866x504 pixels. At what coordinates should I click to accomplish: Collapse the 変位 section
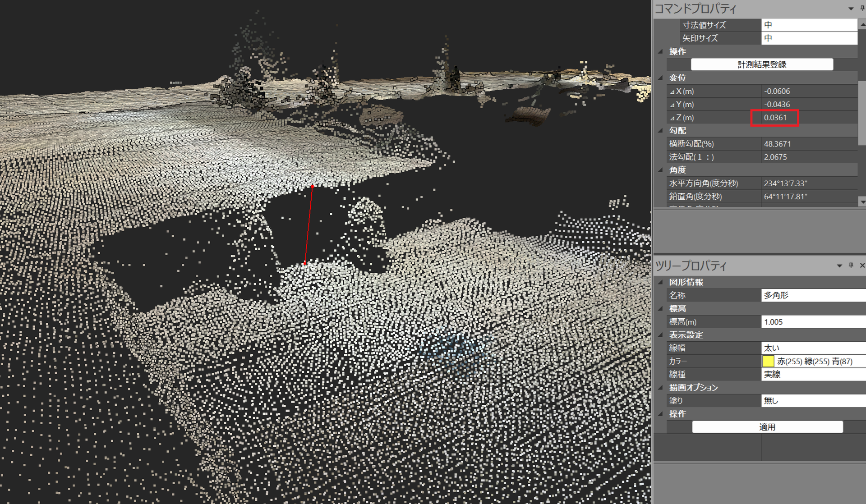point(660,78)
